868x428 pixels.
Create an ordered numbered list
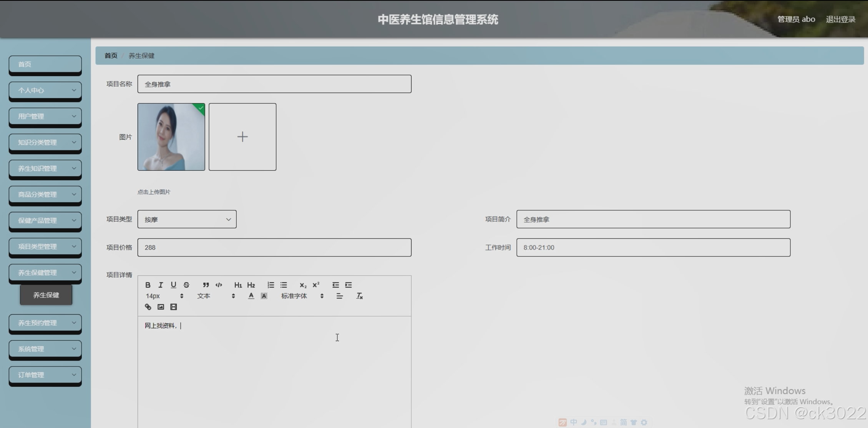tap(271, 285)
